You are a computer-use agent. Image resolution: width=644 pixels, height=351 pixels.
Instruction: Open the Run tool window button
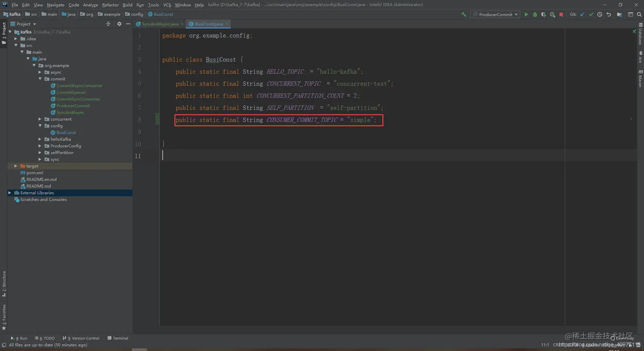click(x=19, y=338)
